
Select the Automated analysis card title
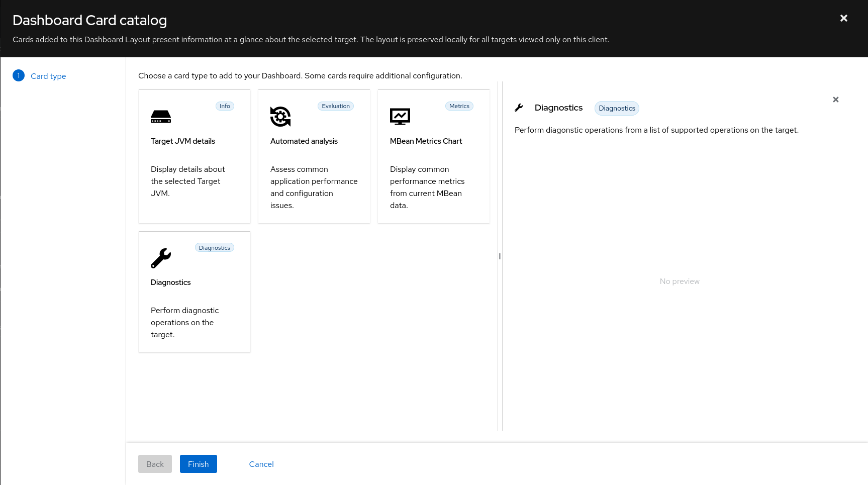click(304, 141)
